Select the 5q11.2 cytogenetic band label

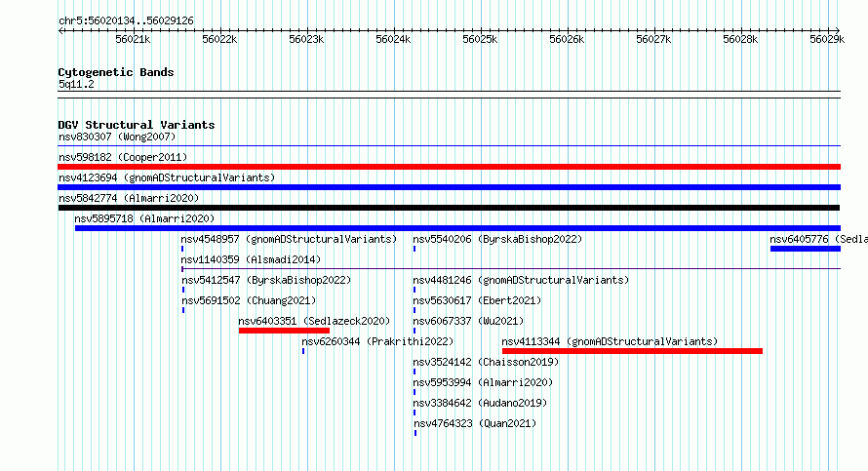click(x=76, y=84)
